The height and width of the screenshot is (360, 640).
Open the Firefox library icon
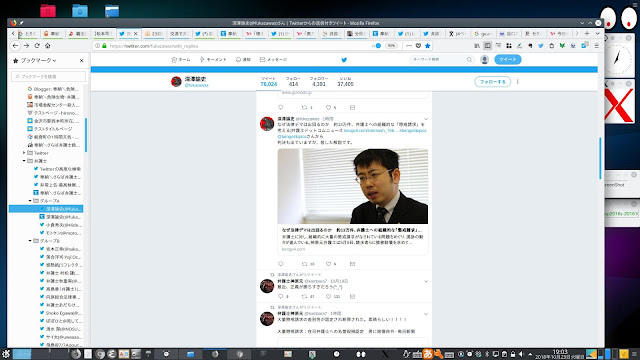click(x=477, y=46)
